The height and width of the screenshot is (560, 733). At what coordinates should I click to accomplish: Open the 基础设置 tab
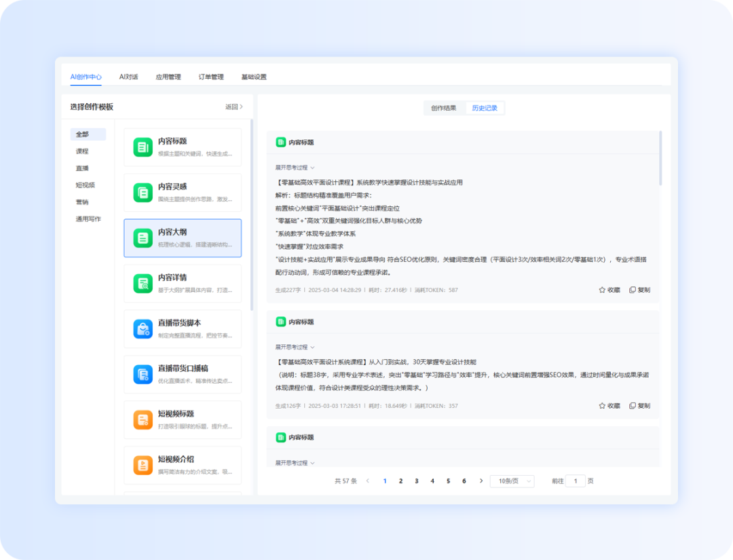[254, 77]
